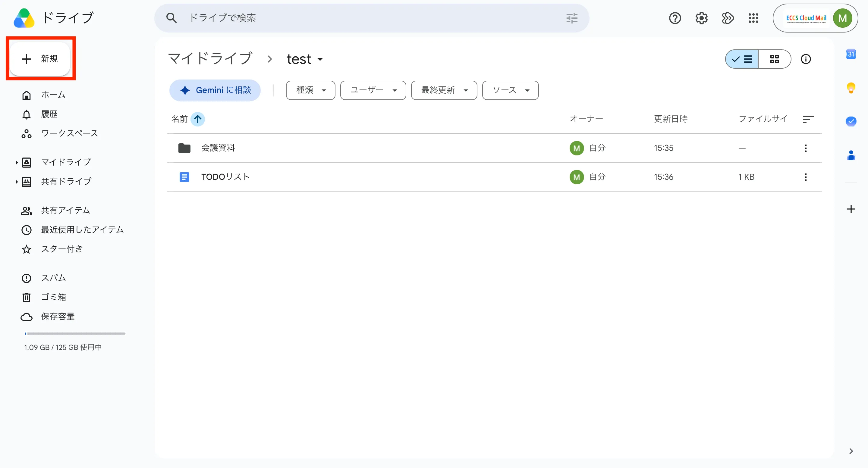Click the ECCS Cloud Mail logo

(x=806, y=18)
